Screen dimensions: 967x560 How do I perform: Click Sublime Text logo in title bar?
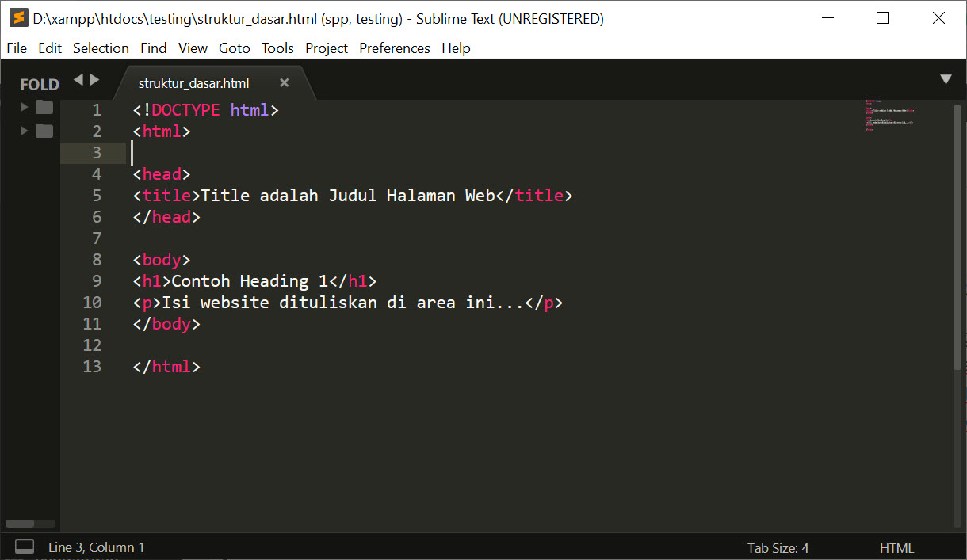[x=18, y=18]
